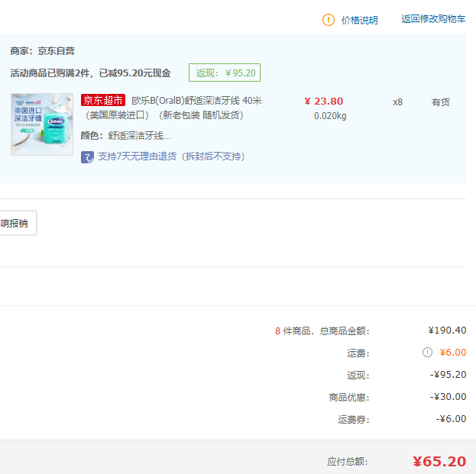
Task: Select merchant label 商家: 京东自营
Action: [43, 51]
